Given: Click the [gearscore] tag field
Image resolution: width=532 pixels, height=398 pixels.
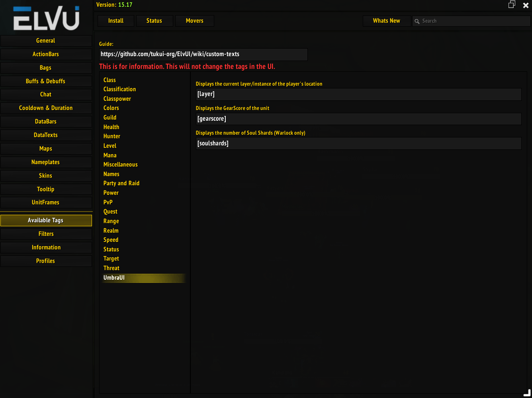Looking at the screenshot, I should pyautogui.click(x=358, y=119).
